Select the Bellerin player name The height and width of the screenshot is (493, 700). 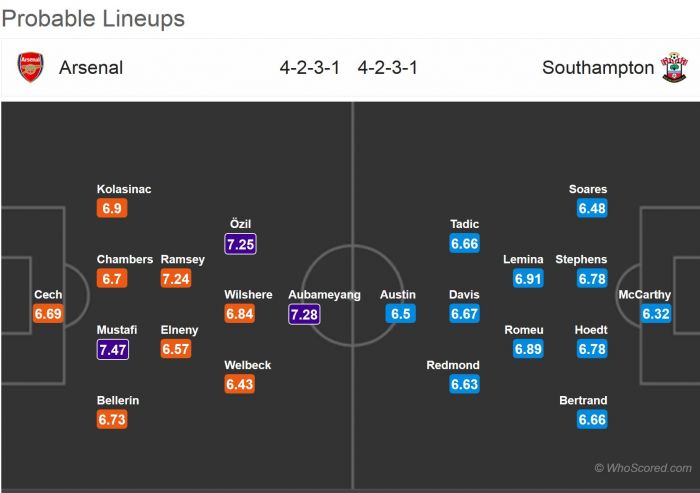point(118,400)
